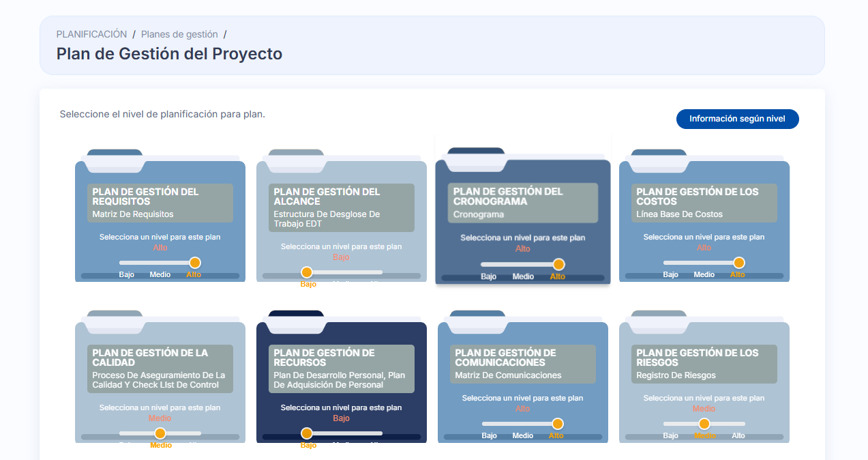The image size is (868, 460).
Task: Select the Plan de Gestión de los Costos folder card
Action: point(704,216)
